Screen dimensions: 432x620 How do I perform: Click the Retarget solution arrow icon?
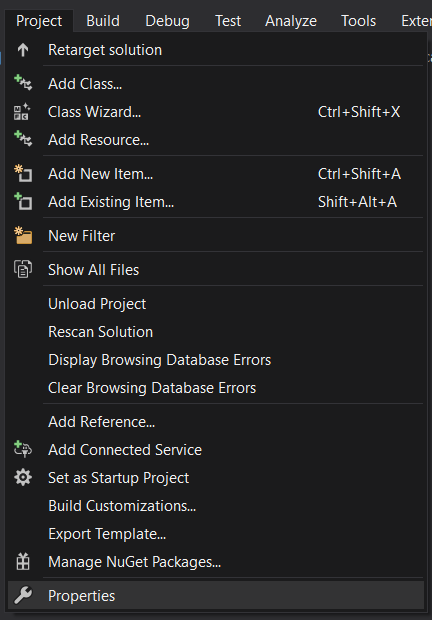coord(23,50)
